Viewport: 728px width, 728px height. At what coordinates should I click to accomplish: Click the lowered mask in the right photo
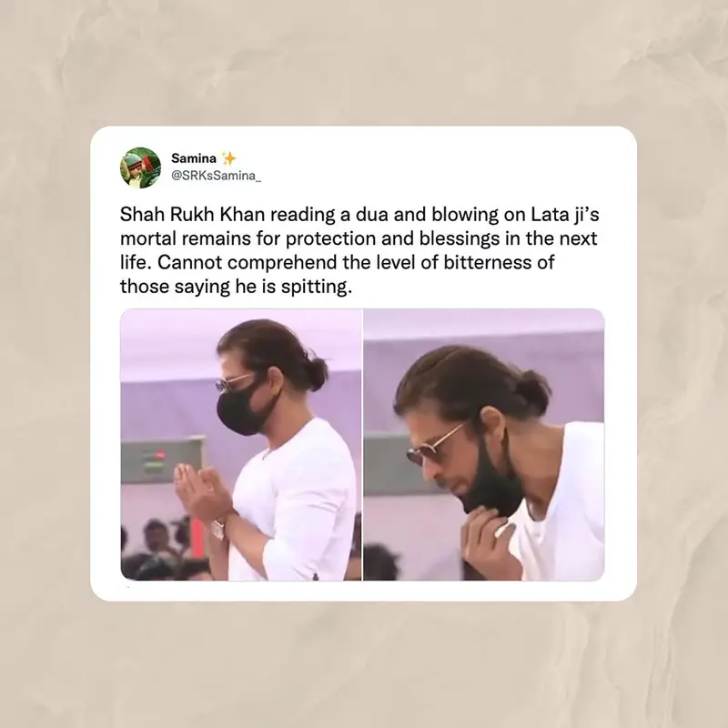click(x=492, y=479)
